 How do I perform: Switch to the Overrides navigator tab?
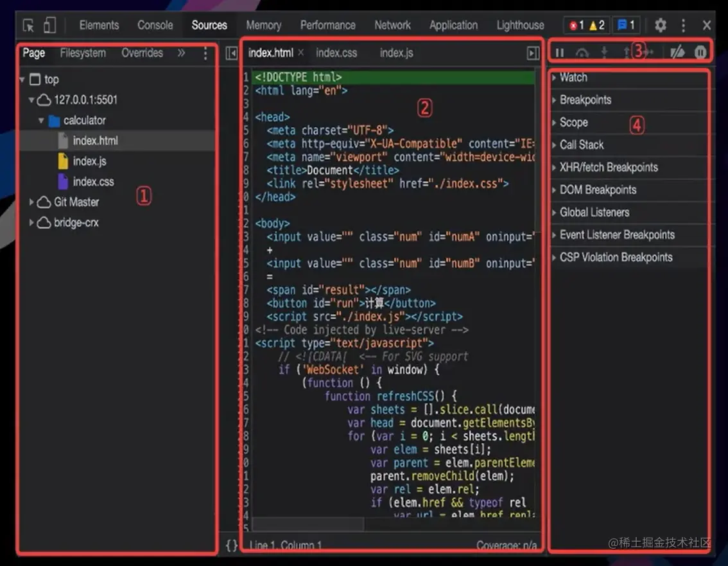click(x=142, y=53)
